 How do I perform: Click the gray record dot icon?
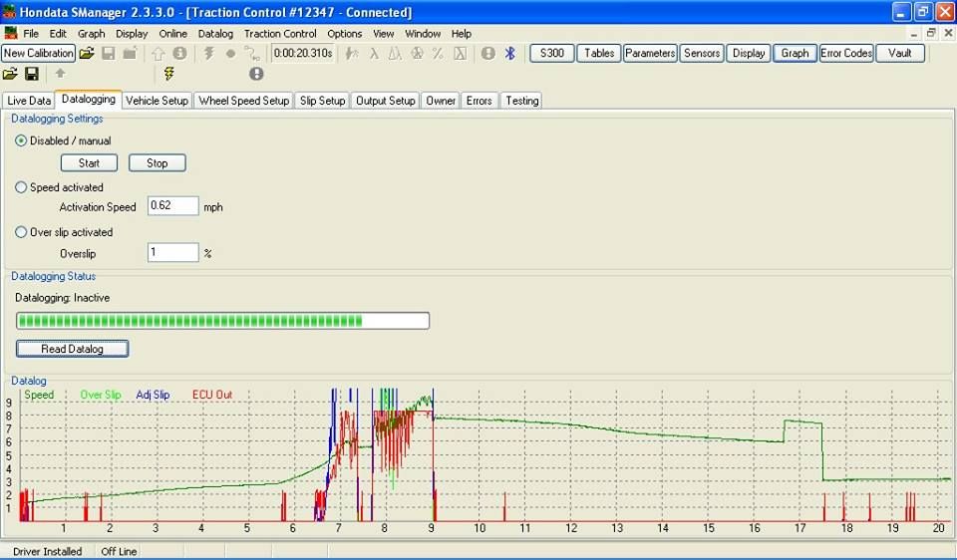(230, 54)
